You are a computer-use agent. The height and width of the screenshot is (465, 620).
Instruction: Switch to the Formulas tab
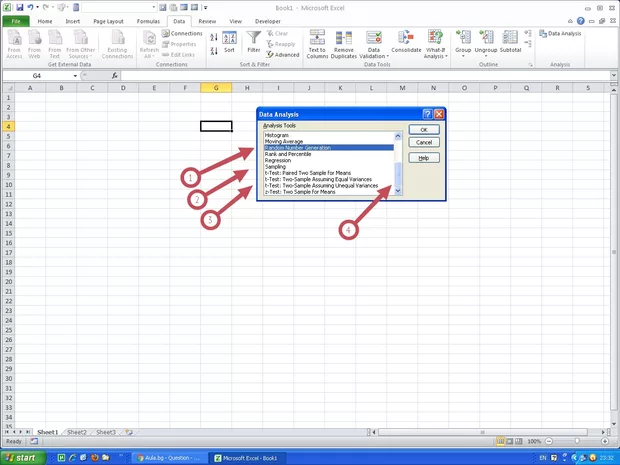click(x=148, y=21)
